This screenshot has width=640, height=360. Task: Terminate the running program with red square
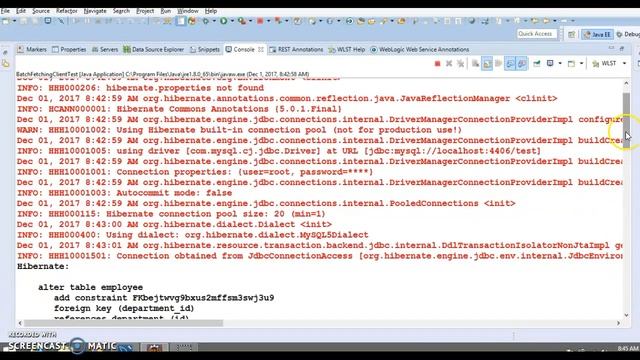[x=437, y=64]
